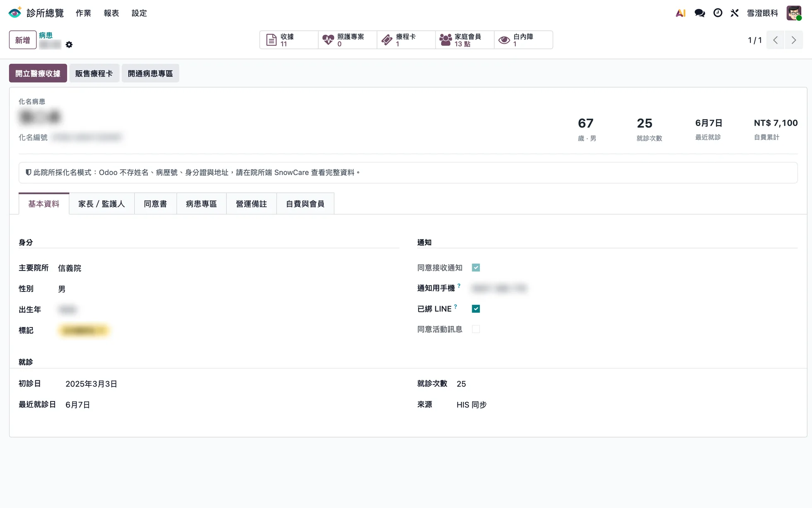812x508 pixels.
Task: Open the debug tools wrench icon
Action: [735, 13]
